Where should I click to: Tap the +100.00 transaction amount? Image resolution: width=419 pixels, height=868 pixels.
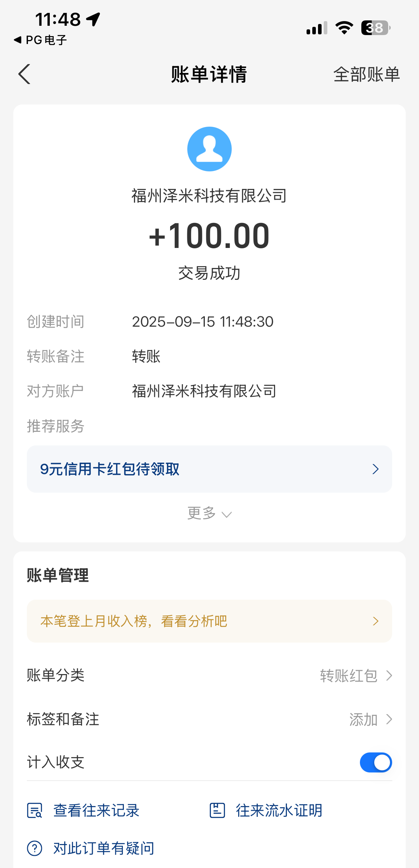[209, 236]
